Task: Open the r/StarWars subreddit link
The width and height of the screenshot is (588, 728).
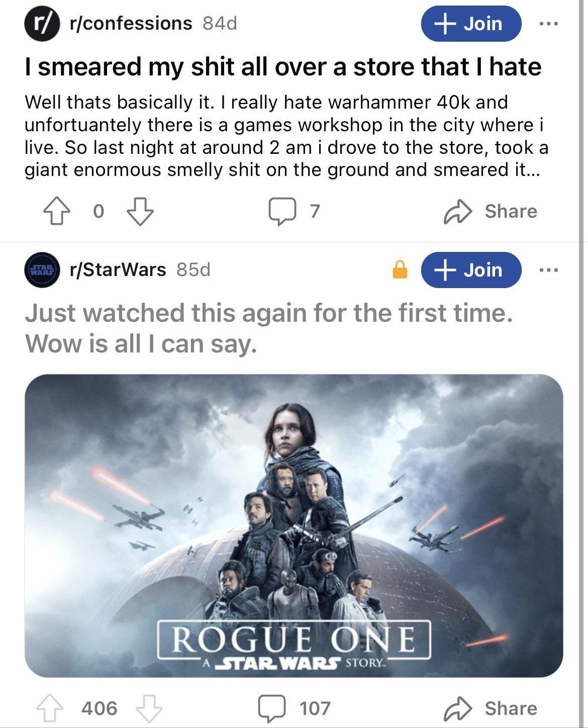Action: pos(118,269)
